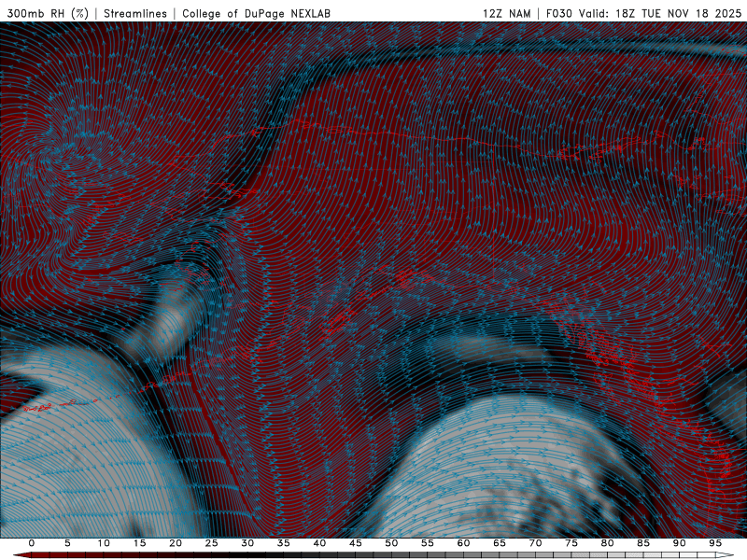The width and height of the screenshot is (747, 560).
Task: Click the "F030" forecast hour text
Action: click(558, 13)
